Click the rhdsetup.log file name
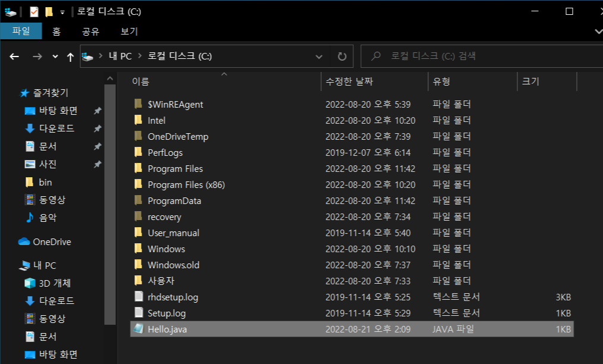This screenshot has width=603, height=364. pos(173,297)
